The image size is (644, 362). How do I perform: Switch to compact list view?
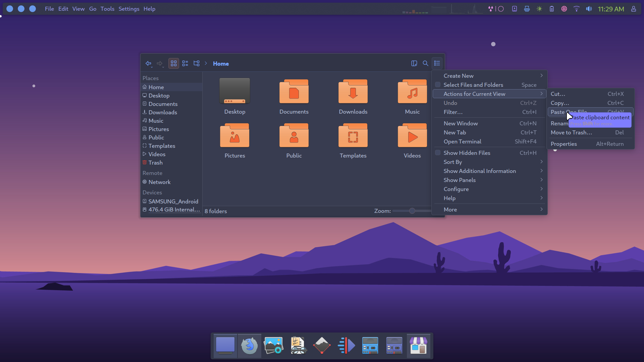click(x=185, y=63)
